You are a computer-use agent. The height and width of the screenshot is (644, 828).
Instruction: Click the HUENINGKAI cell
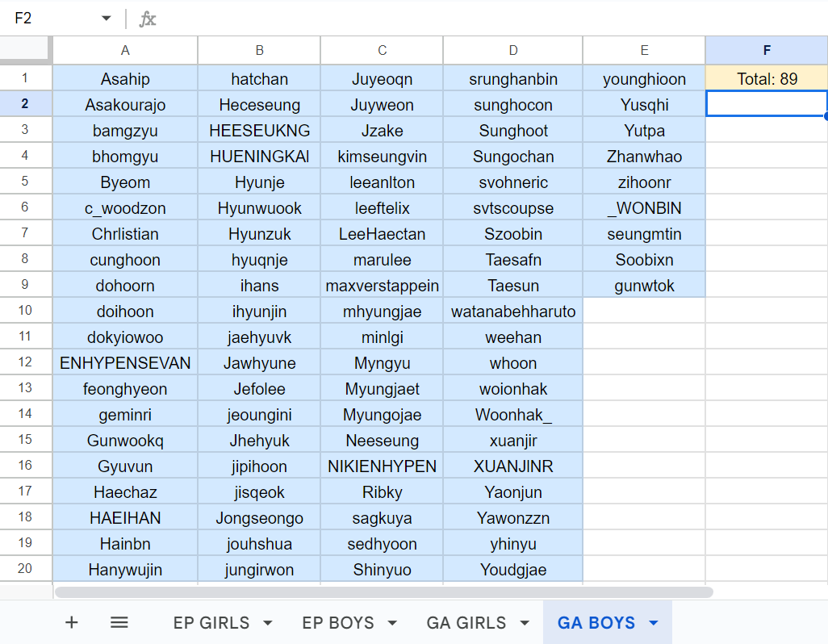click(x=259, y=157)
